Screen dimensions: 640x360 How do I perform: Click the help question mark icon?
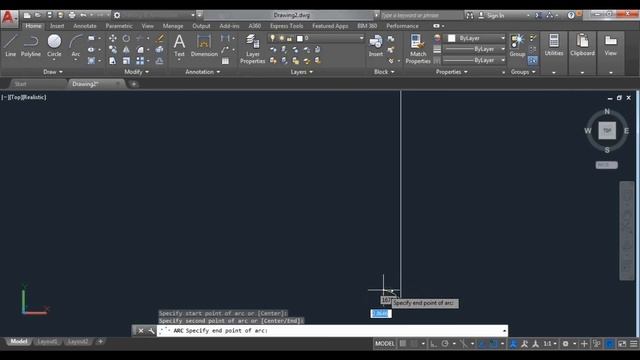(571, 15)
